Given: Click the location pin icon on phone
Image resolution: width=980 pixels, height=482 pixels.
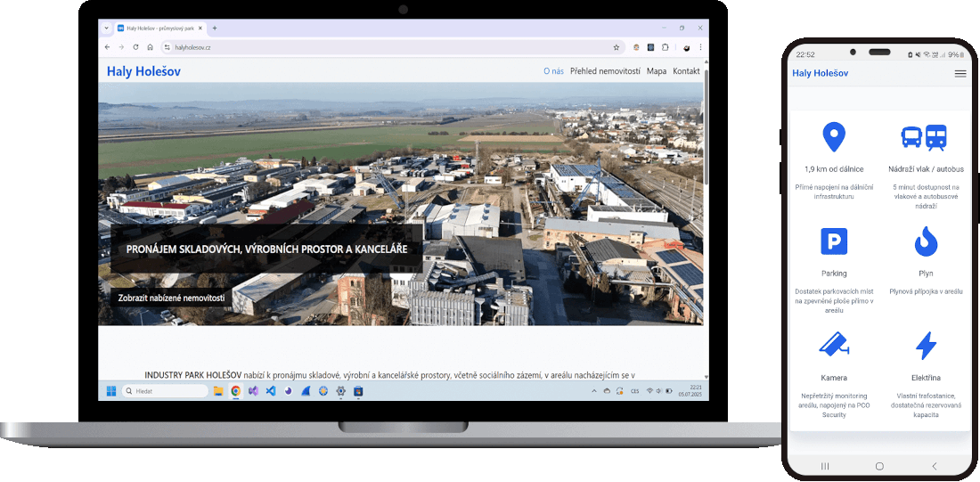Looking at the screenshot, I should 833,137.
